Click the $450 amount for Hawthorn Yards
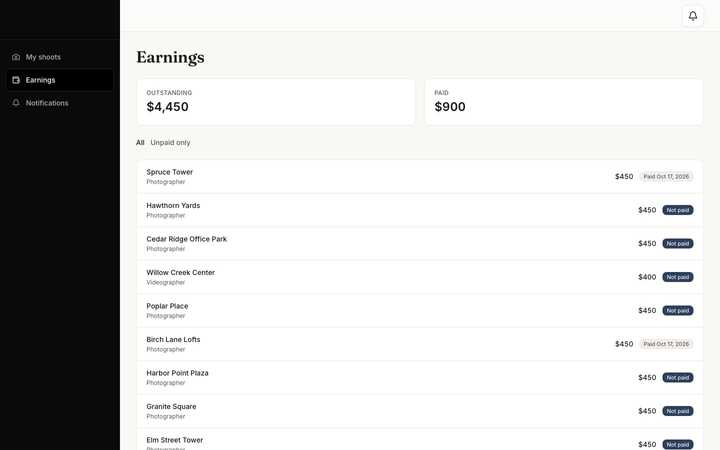The image size is (720, 450). click(647, 210)
